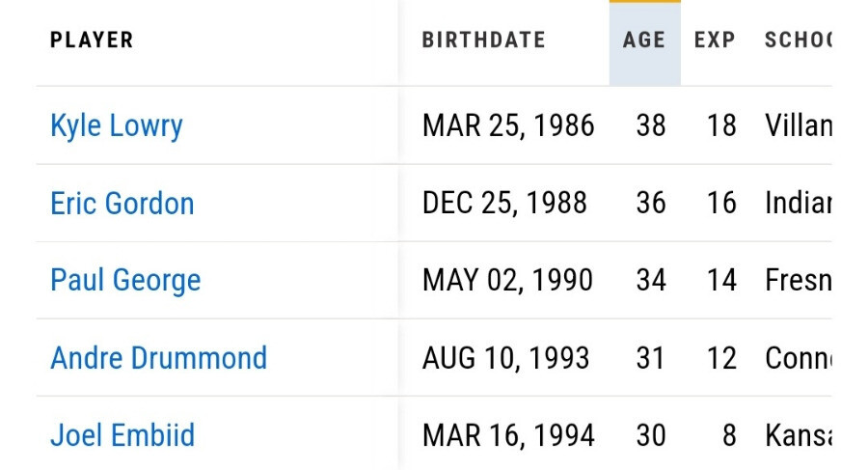Go to Paul George's profile
The image size is (868, 470).
click(x=125, y=281)
